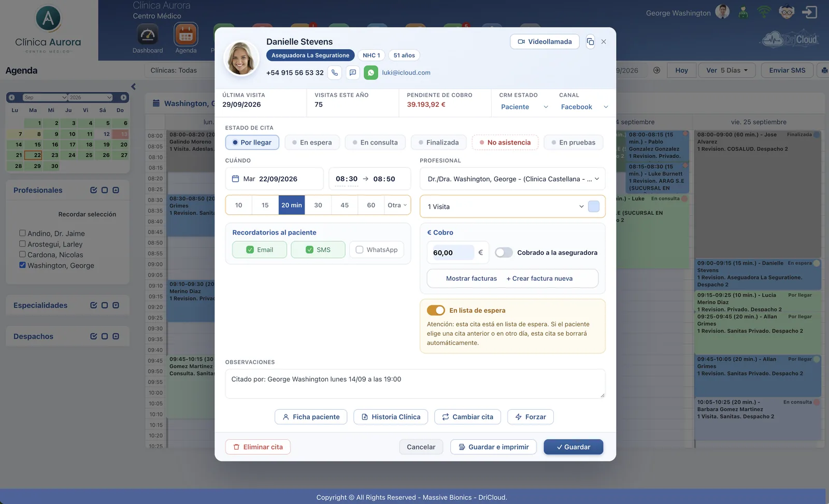Go to the next month in the mini calendar

(x=123, y=97)
